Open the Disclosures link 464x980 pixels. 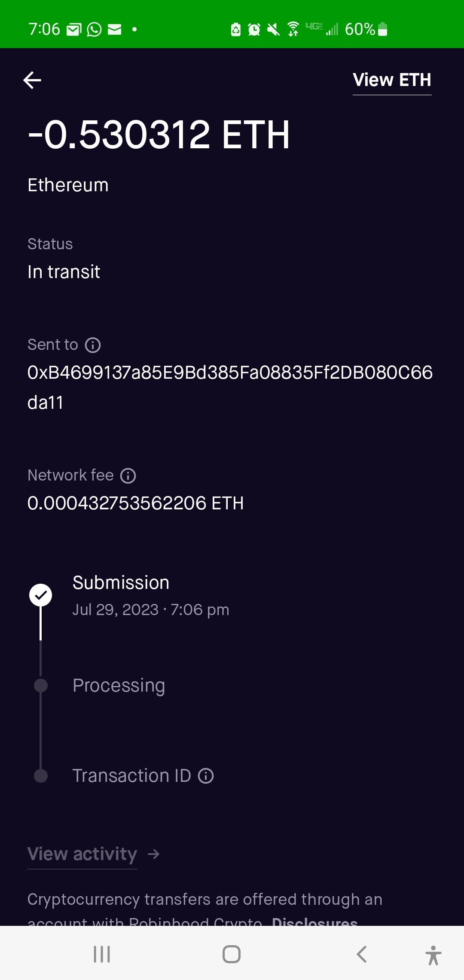pos(314,922)
